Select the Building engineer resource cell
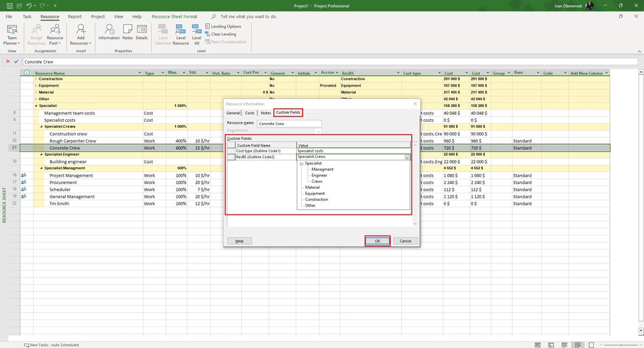The height and width of the screenshot is (348, 644). pyautogui.click(x=68, y=162)
